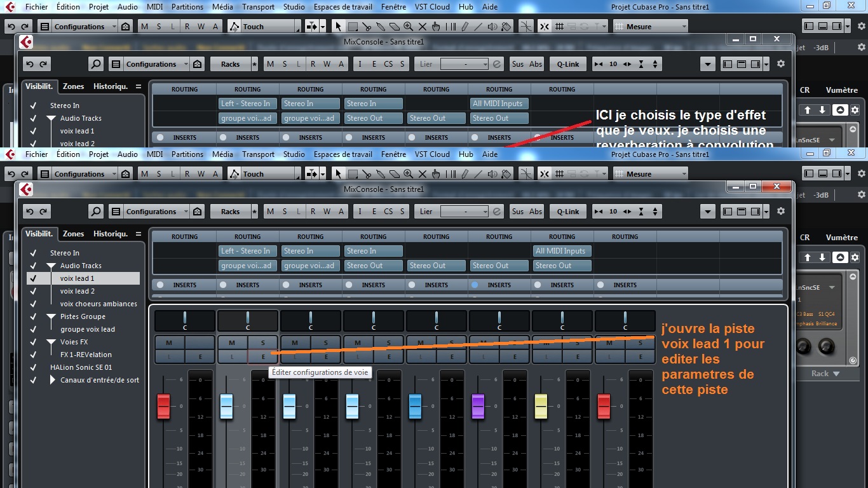
Task: Pick the Draw pencil tool in lower project toolbar
Action: pyautogui.click(x=465, y=174)
